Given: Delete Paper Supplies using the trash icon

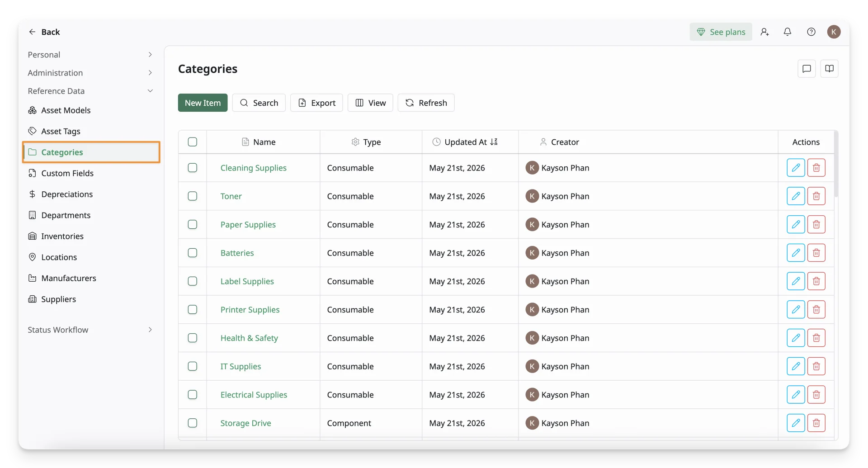Looking at the screenshot, I should (816, 224).
